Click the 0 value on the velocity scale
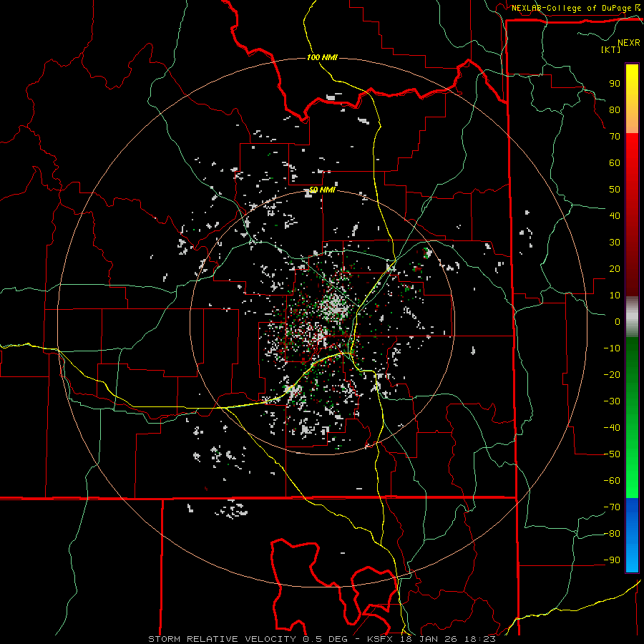 pyautogui.click(x=618, y=322)
